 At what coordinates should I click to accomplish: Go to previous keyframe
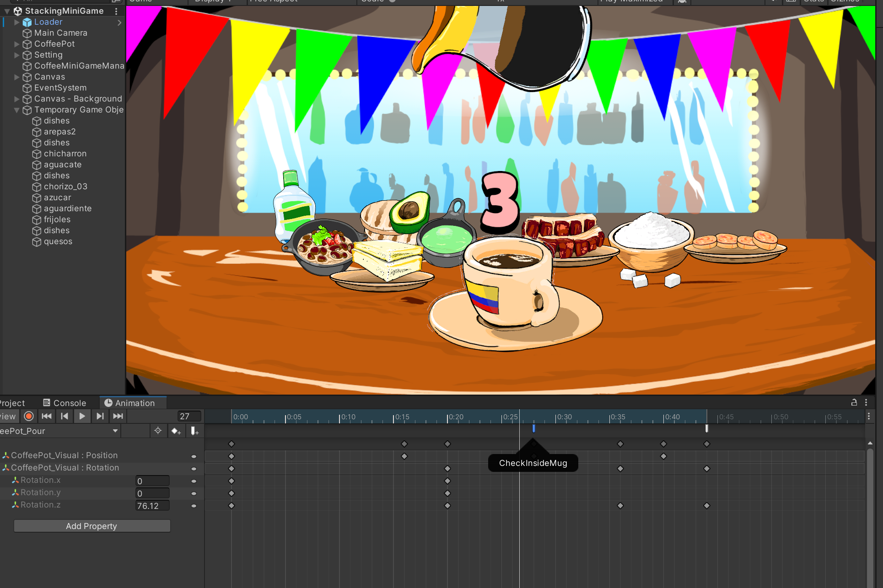point(65,416)
